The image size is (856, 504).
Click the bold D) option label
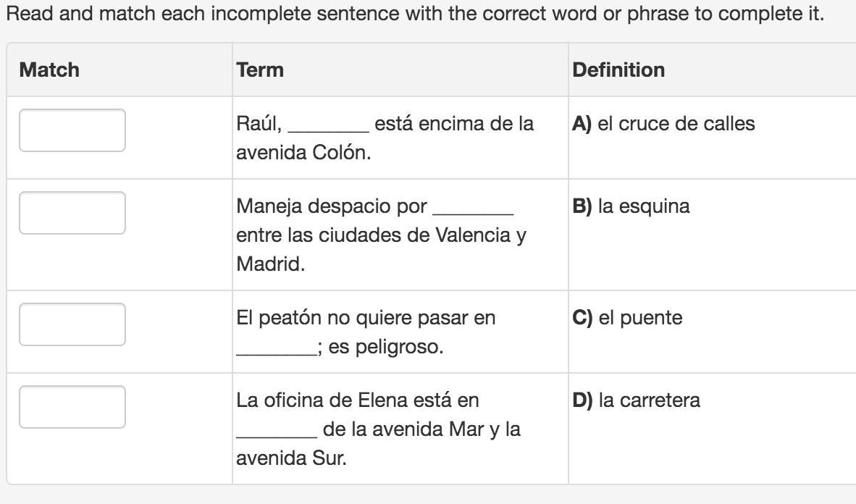(582, 400)
